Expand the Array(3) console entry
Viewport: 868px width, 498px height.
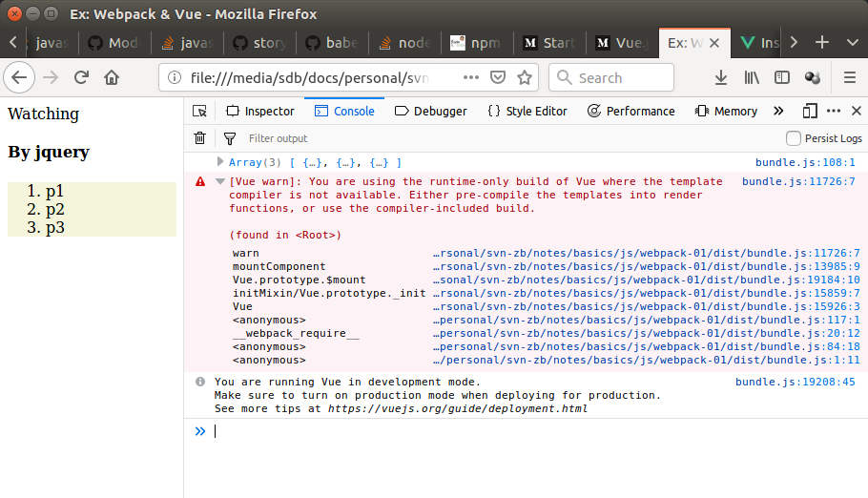[x=220, y=162]
